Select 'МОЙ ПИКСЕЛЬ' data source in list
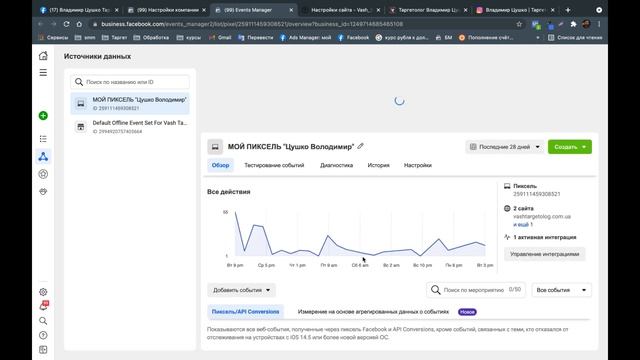This screenshot has height=360, width=640. point(130,104)
